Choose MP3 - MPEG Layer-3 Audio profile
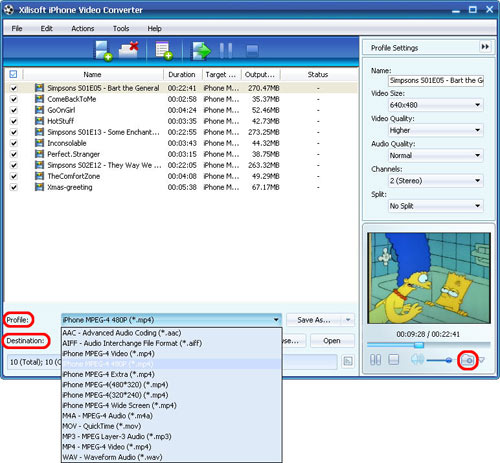This screenshot has height=463, width=500. 171,436
